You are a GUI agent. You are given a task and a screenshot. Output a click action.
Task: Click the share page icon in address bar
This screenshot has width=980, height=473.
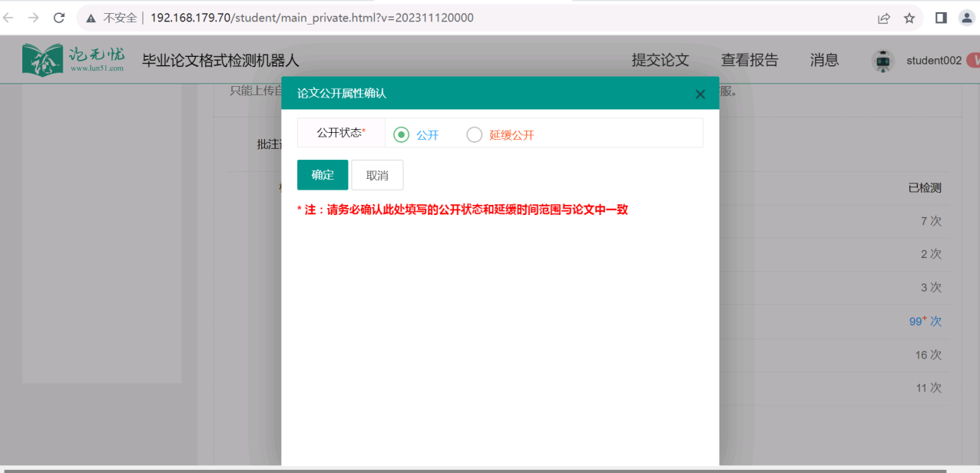(x=884, y=18)
